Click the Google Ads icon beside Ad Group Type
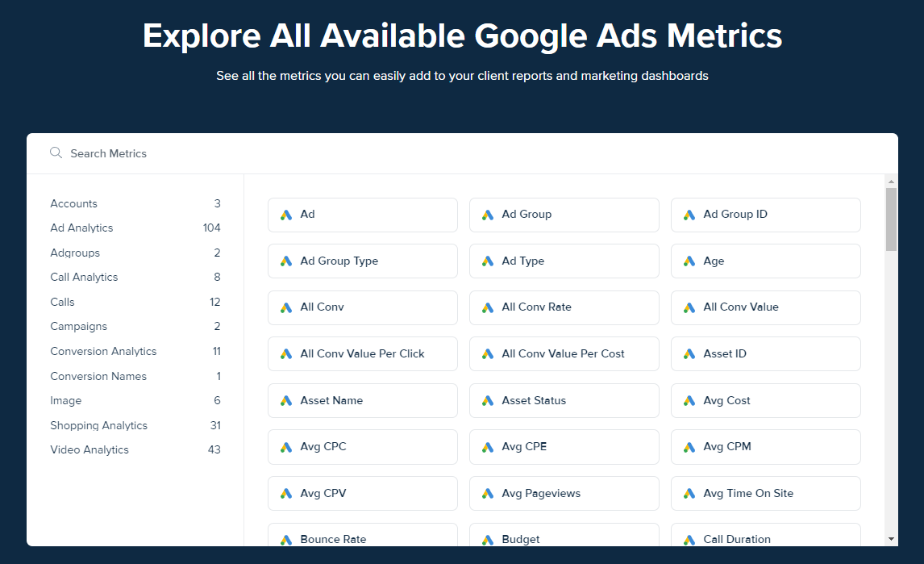Viewport: 924px width, 564px height. coord(286,261)
